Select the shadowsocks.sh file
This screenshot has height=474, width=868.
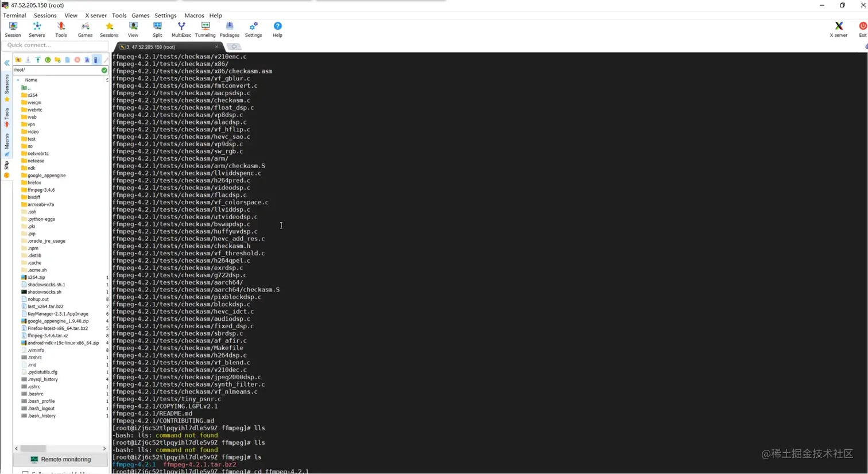coord(41,292)
